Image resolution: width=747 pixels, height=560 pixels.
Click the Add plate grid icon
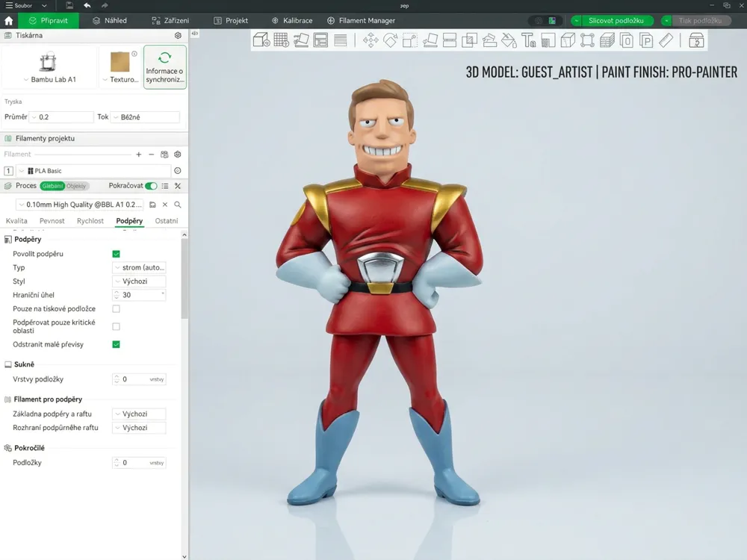point(281,40)
